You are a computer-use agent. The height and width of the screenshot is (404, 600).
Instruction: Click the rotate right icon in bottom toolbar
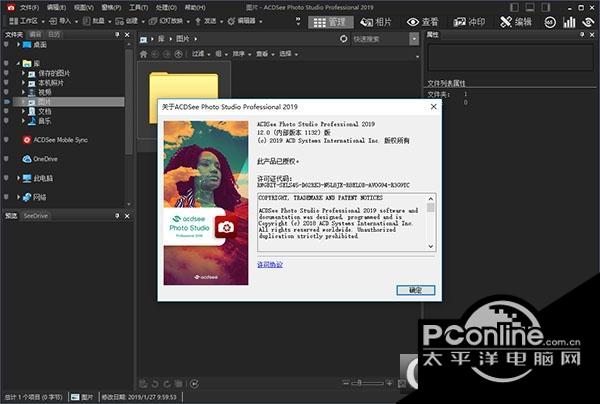167,383
